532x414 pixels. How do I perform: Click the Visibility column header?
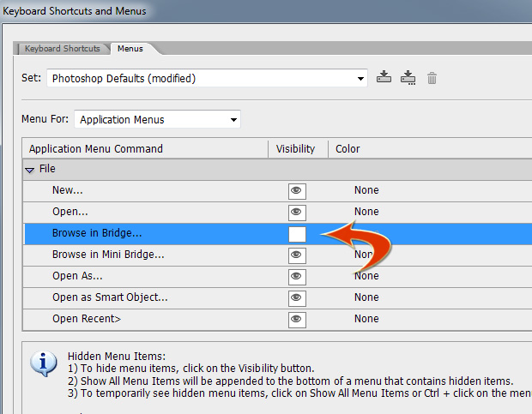point(298,149)
